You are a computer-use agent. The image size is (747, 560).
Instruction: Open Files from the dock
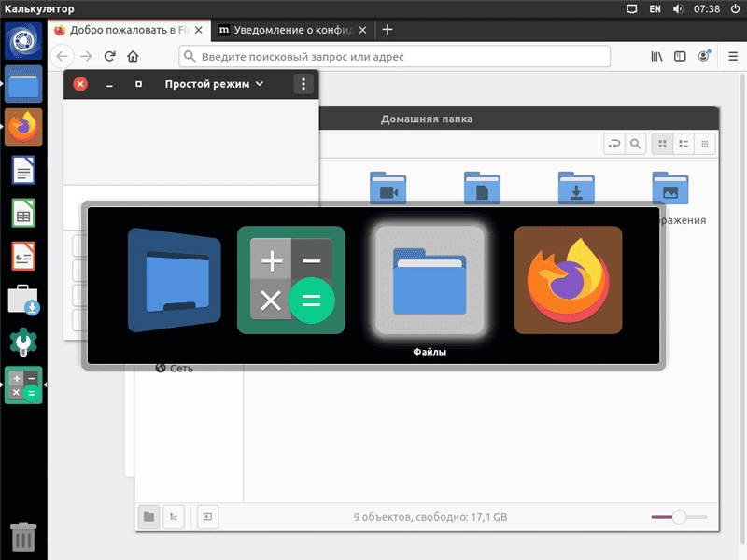pos(23,84)
